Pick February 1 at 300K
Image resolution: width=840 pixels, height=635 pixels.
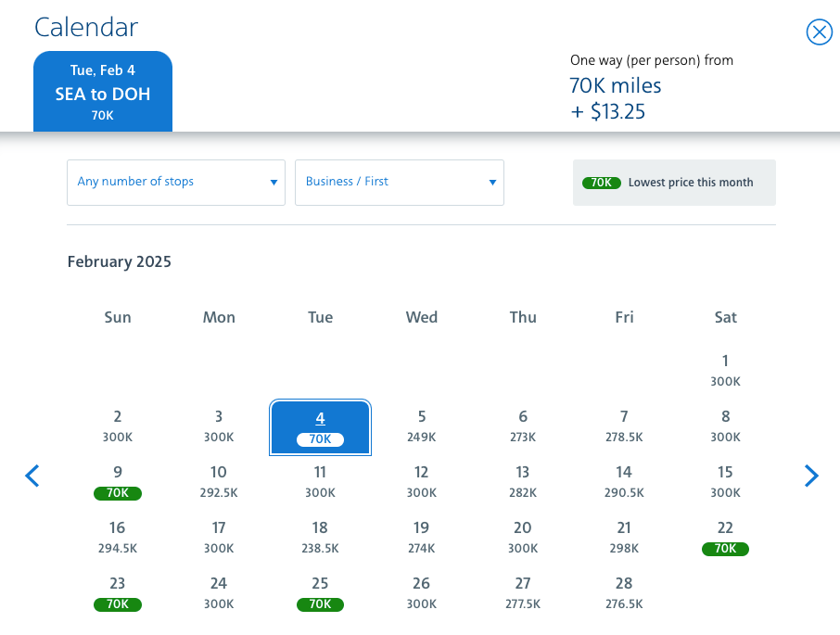[x=725, y=370]
